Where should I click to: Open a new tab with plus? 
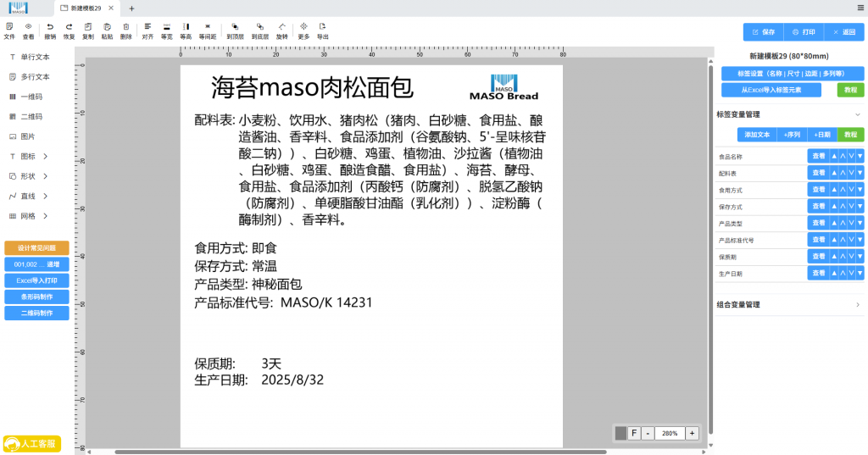click(x=131, y=8)
